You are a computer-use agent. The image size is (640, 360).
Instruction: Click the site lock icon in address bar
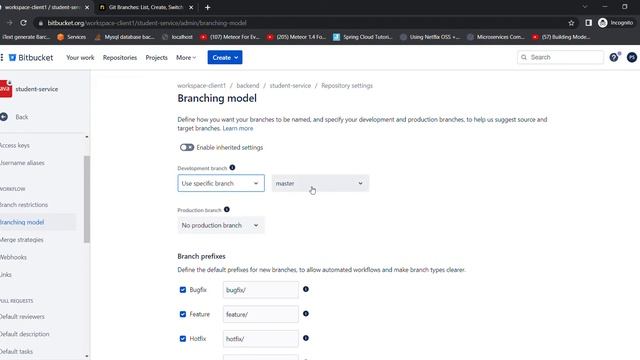click(x=40, y=23)
